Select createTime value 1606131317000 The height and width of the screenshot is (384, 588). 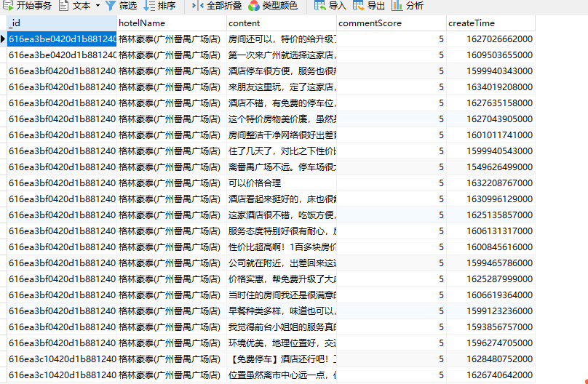point(491,231)
